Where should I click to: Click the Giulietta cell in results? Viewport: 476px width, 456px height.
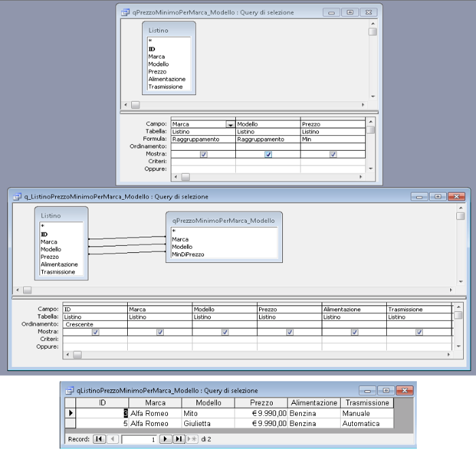tap(208, 423)
